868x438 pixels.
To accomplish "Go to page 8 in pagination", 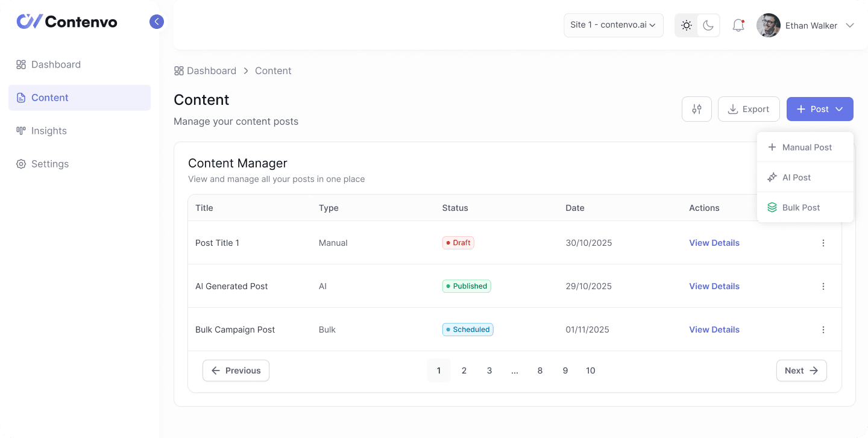I will (540, 371).
